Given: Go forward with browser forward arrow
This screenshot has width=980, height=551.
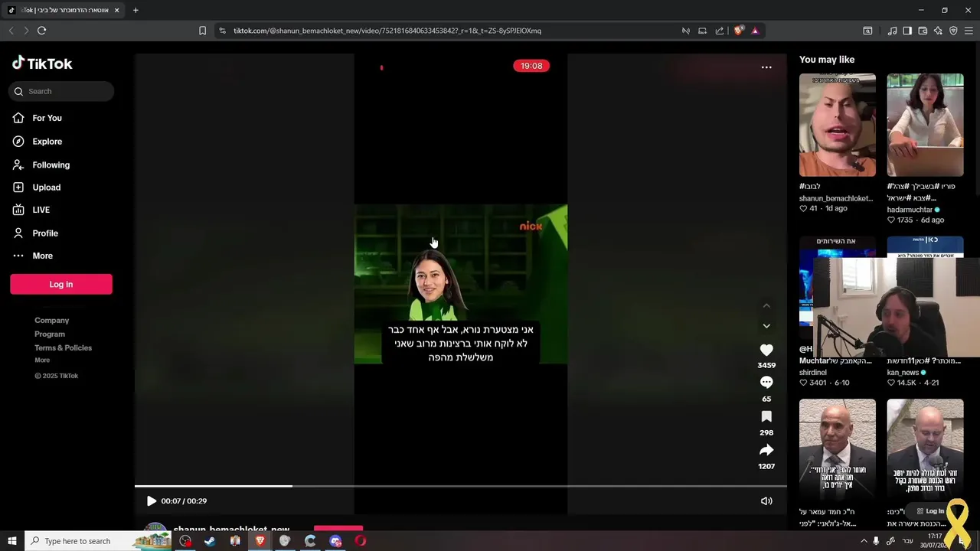Looking at the screenshot, I should [26, 31].
